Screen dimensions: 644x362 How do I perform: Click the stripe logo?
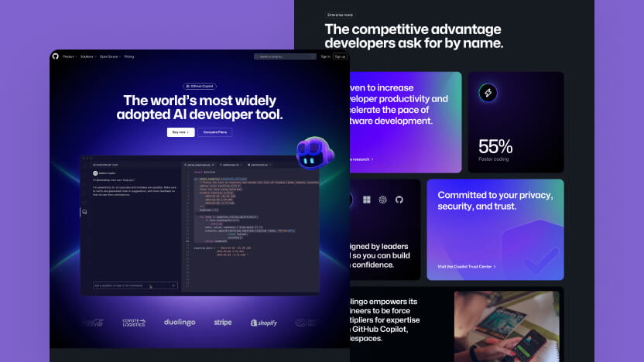[x=223, y=323]
